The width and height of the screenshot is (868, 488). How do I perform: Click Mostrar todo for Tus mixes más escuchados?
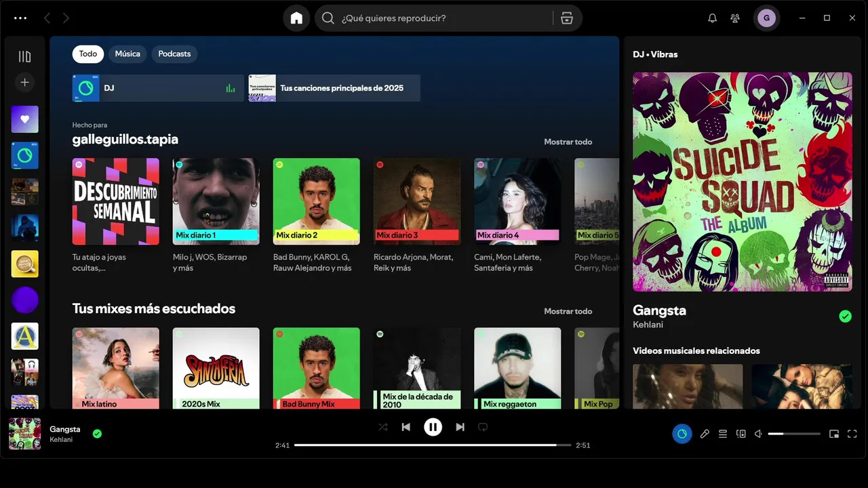pyautogui.click(x=568, y=311)
